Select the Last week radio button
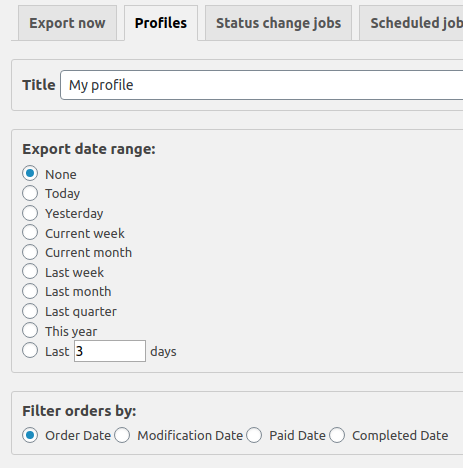Image resolution: width=463 pixels, height=468 pixels. pos(30,272)
